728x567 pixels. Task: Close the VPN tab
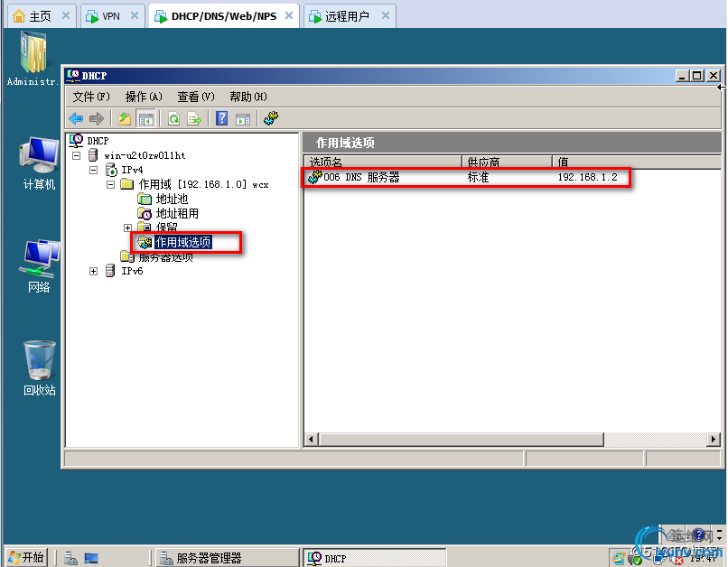click(135, 15)
